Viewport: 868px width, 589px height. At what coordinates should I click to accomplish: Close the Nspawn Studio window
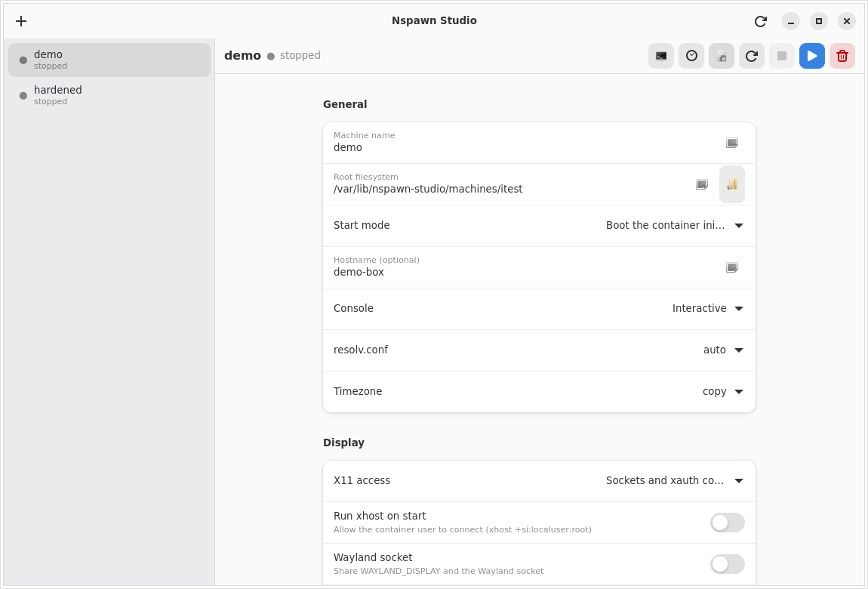coord(846,21)
